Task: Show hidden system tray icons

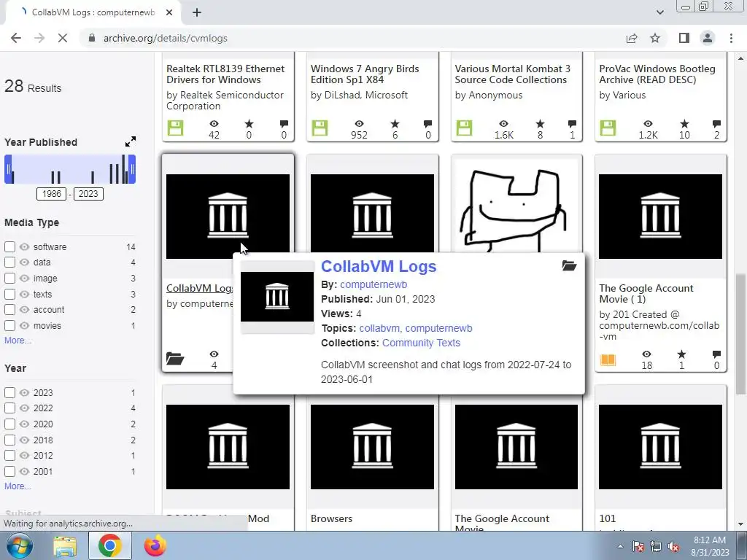Action: pos(620,546)
